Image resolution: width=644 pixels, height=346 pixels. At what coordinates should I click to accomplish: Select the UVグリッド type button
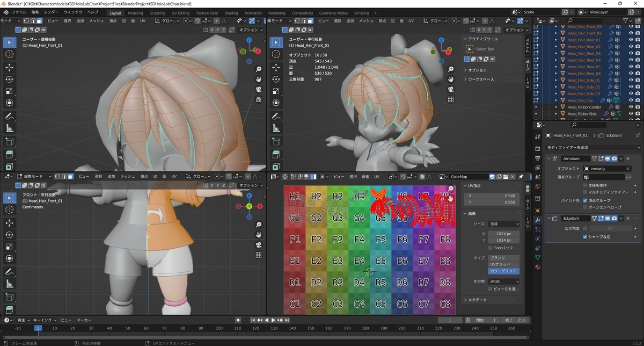click(x=503, y=265)
